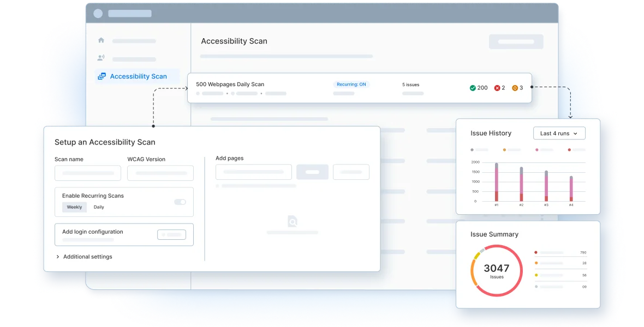Click the summary row with 09 issues
Screen dimensions: 644x327
560,286
